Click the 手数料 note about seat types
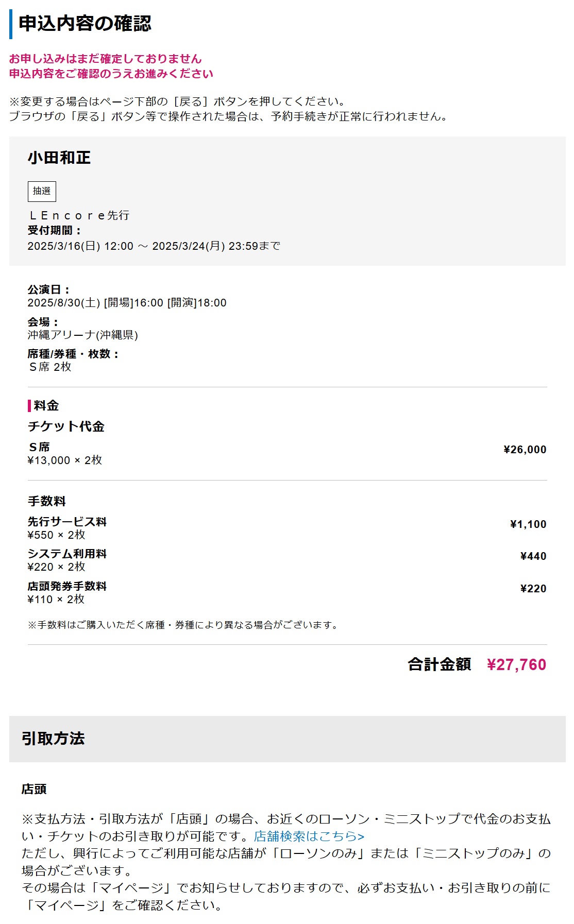Viewport: 574px width, 924px height. point(183,625)
